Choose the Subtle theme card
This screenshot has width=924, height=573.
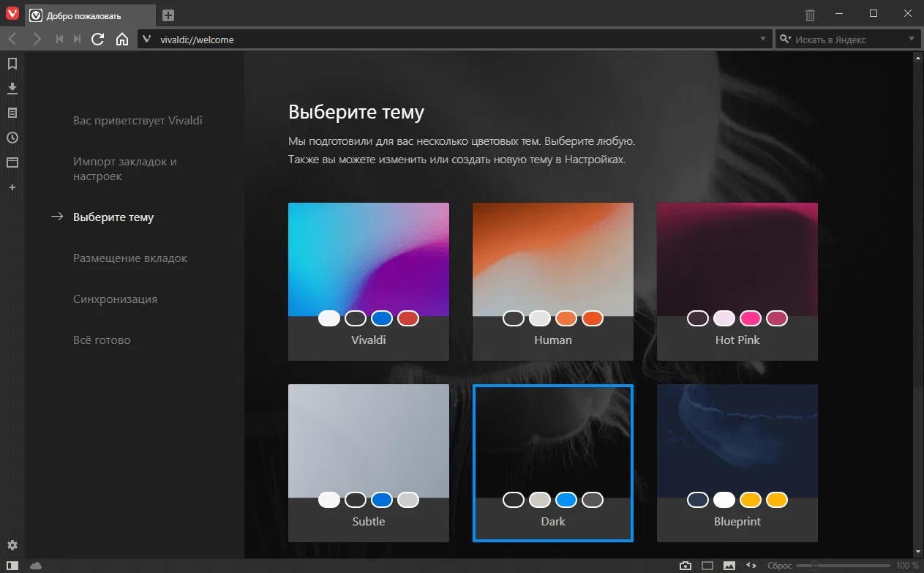[369, 462]
